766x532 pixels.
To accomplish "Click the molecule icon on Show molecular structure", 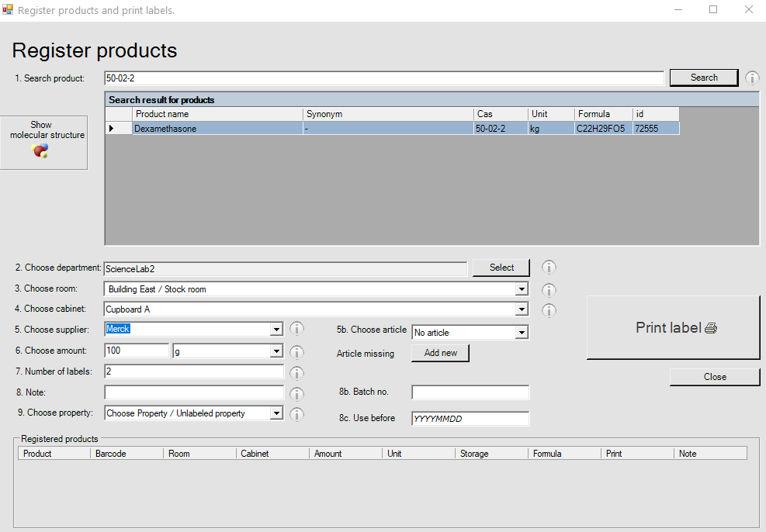I will click(40, 150).
